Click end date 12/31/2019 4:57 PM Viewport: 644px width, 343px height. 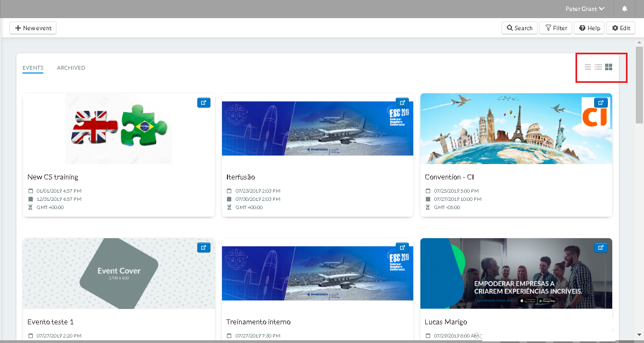59,199
